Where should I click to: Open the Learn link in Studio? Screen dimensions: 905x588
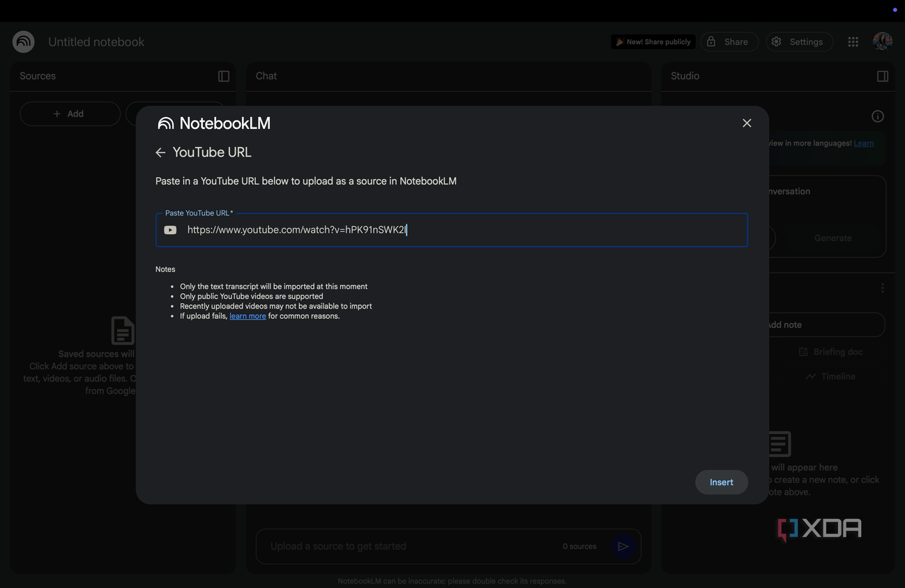[x=864, y=144]
